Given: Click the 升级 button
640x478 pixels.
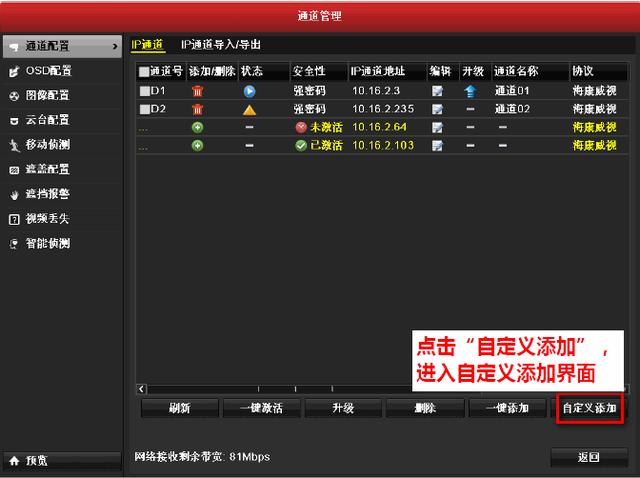Looking at the screenshot, I should [343, 408].
